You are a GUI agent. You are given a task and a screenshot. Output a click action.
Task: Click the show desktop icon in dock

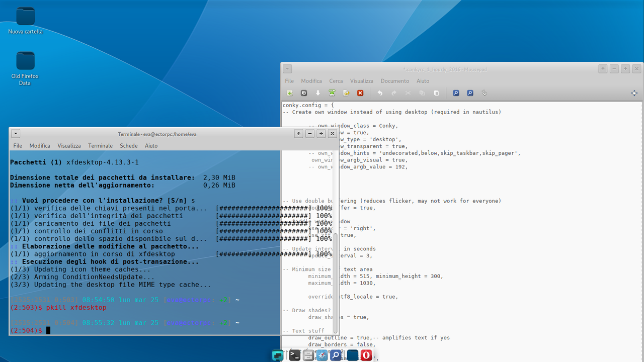pyautogui.click(x=278, y=355)
